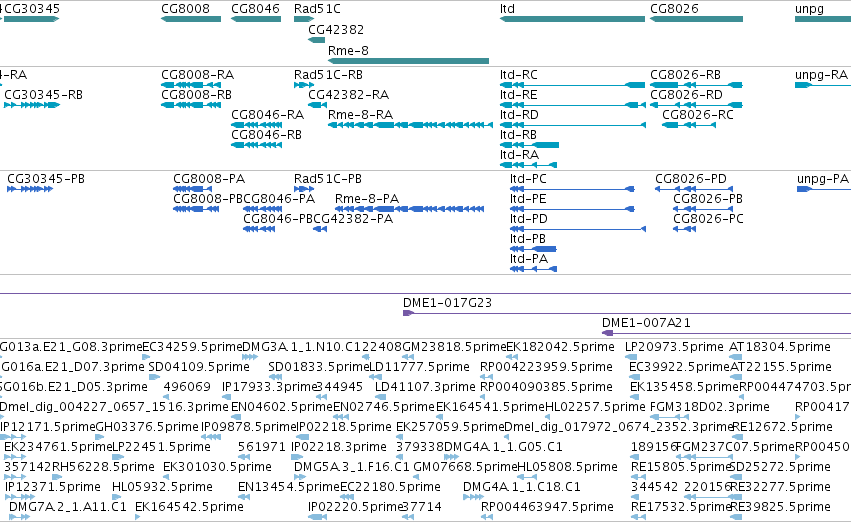Click the 'DMG4A.1_1.C18.C1' EST label
This screenshot has width=851, height=522.
click(522, 488)
